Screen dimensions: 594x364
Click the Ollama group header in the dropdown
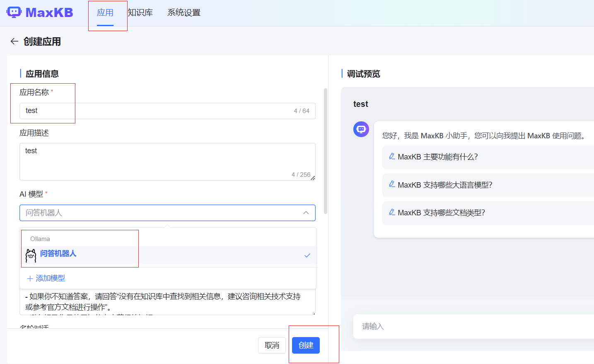(x=39, y=239)
